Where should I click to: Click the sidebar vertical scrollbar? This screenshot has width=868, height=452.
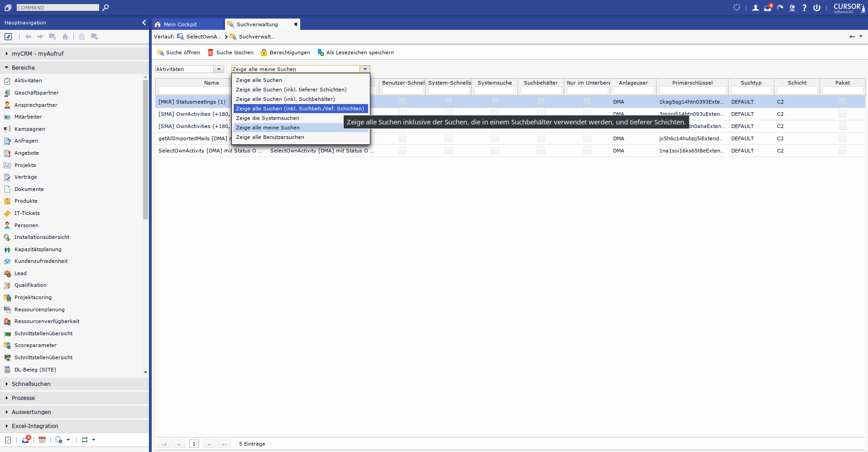[x=145, y=149]
